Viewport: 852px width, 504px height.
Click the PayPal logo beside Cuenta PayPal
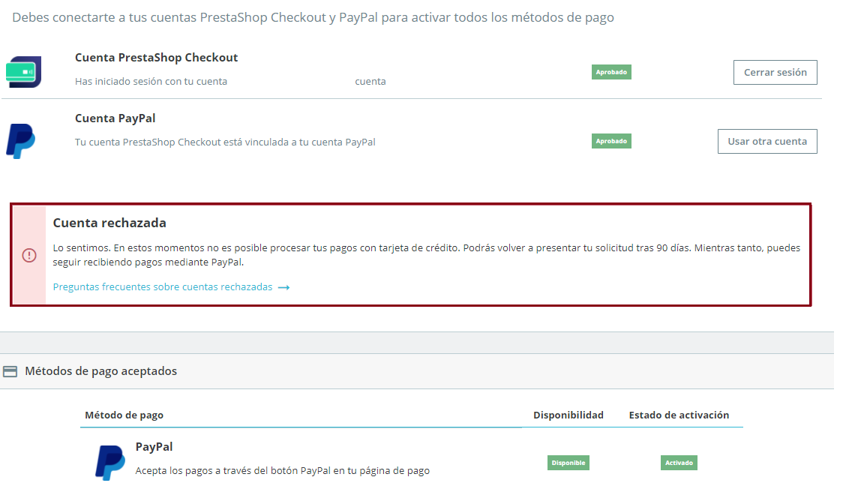tap(21, 141)
